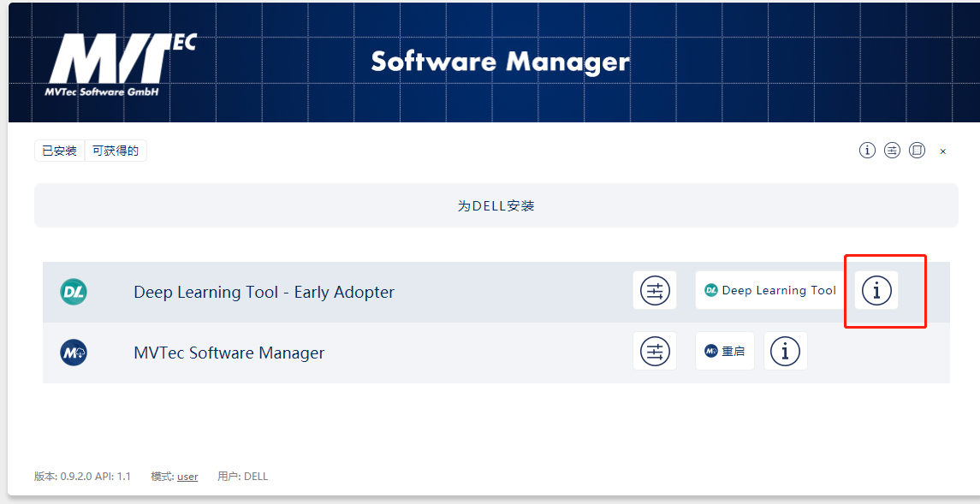Image resolution: width=980 pixels, height=504 pixels.
Task: Open info for Deep Learning Tool - Early Adopter
Action: pos(876,291)
